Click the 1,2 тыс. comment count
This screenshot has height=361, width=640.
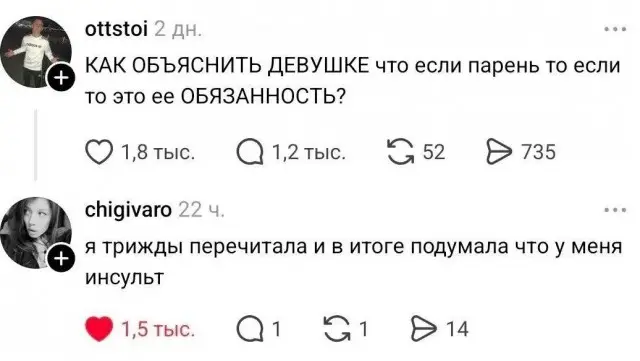point(309,152)
